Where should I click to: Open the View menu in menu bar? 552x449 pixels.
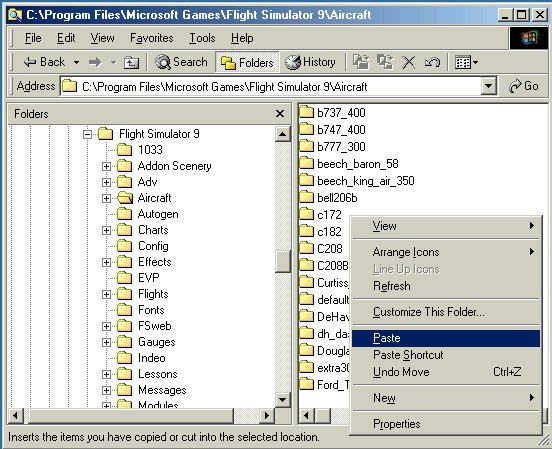pos(102,38)
